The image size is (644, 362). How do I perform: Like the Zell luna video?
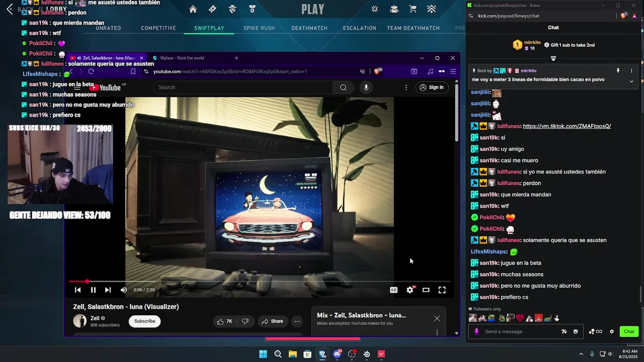224,321
